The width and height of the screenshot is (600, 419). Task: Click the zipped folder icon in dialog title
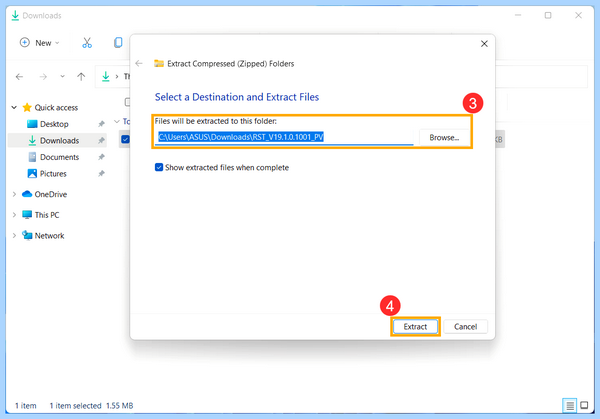(x=159, y=63)
